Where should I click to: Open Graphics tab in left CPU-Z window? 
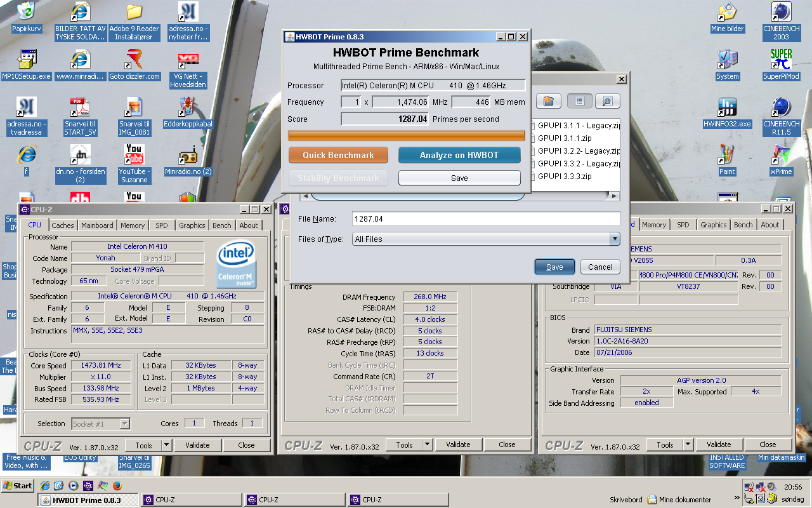[192, 225]
